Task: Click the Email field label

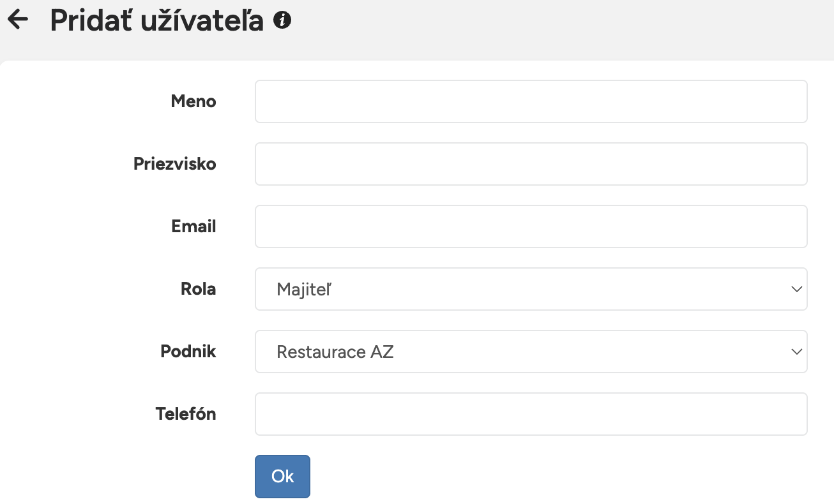Action: [x=193, y=226]
